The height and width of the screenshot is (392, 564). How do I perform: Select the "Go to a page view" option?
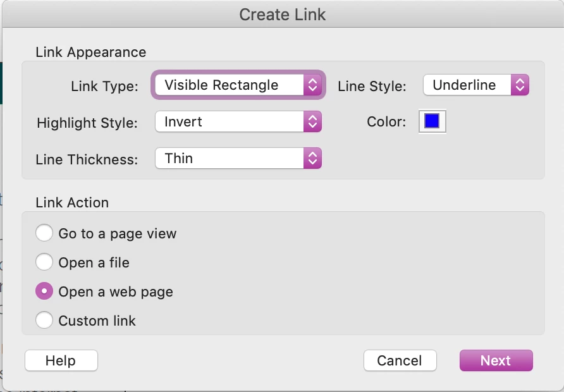point(44,233)
